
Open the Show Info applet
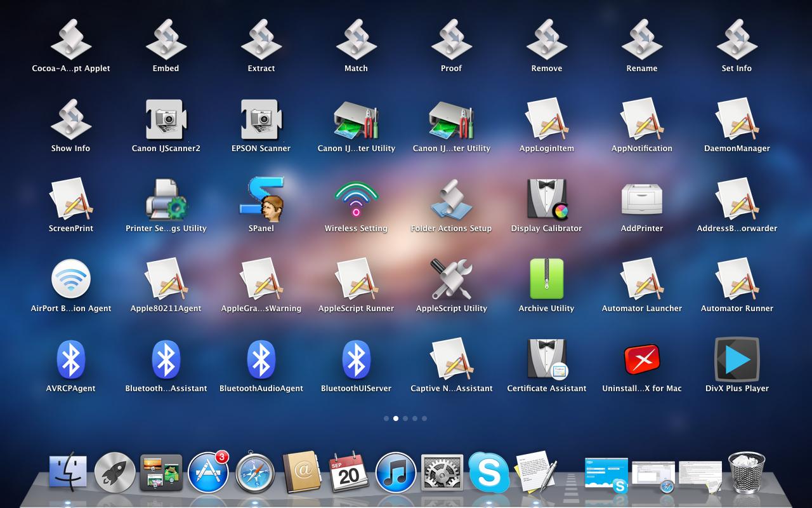(71, 119)
